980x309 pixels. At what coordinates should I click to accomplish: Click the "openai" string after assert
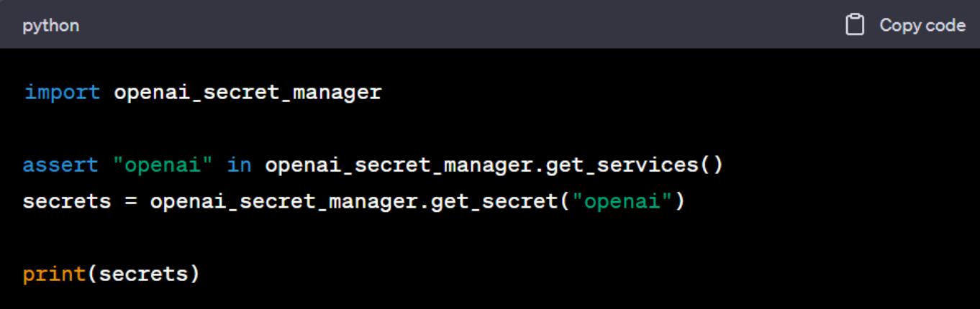click(163, 165)
